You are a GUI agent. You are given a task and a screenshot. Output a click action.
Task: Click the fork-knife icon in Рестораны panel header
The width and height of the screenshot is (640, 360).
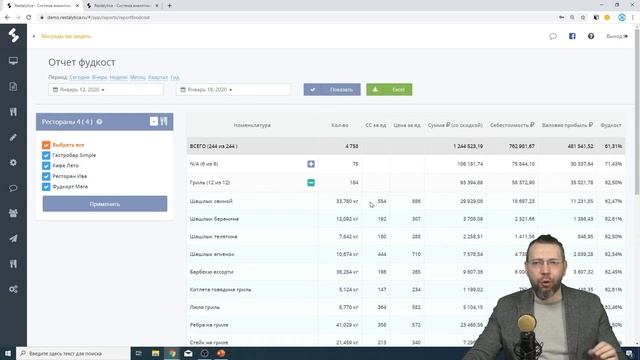[x=164, y=121]
